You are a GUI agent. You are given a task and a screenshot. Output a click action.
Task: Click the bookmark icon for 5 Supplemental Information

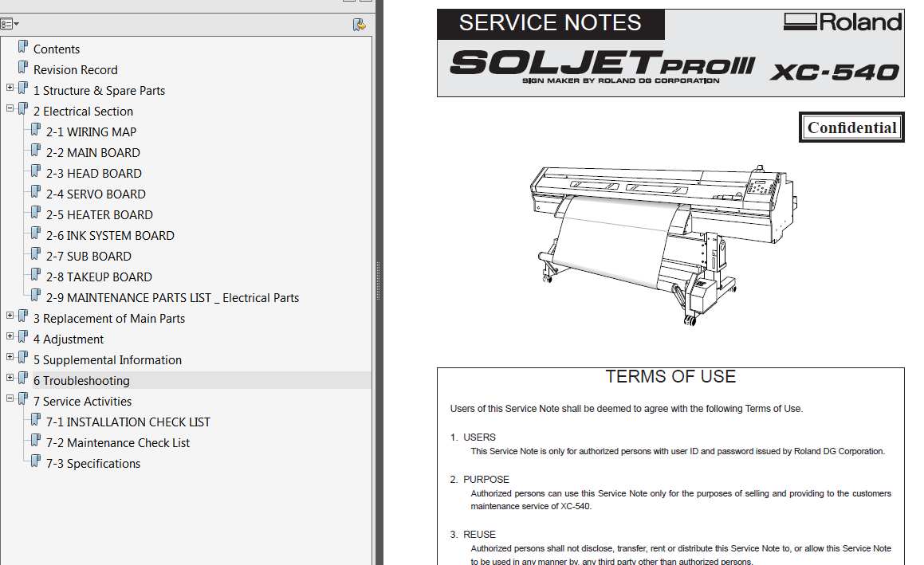pyautogui.click(x=23, y=358)
